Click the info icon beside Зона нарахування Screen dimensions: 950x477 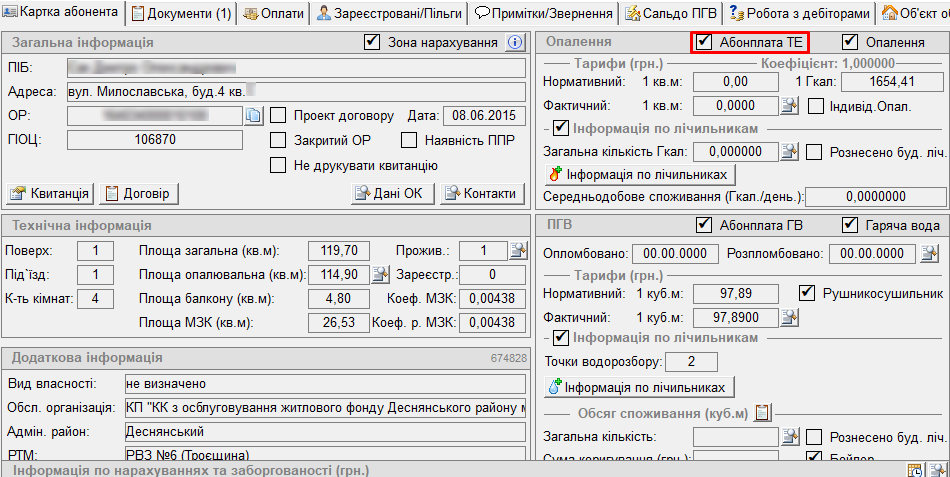click(515, 42)
